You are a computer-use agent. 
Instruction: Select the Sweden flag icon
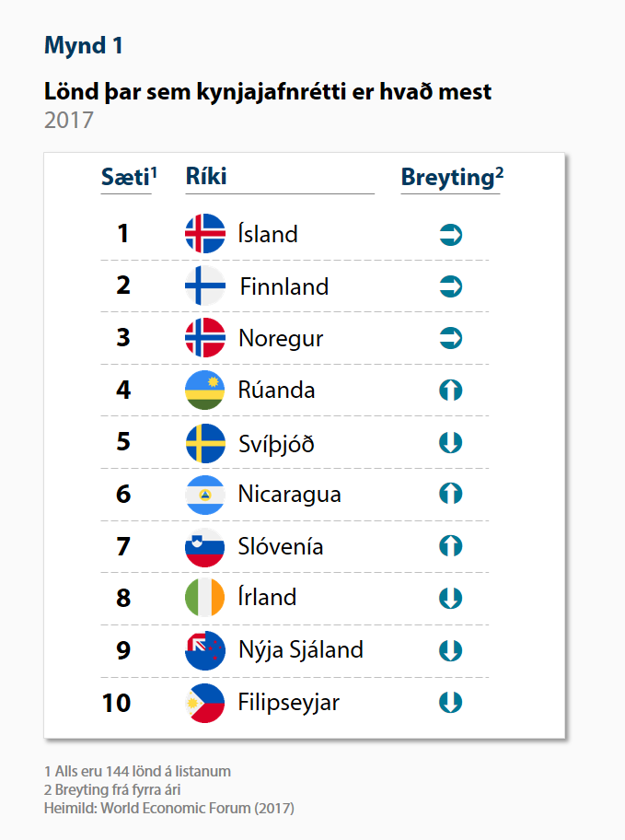(205, 443)
